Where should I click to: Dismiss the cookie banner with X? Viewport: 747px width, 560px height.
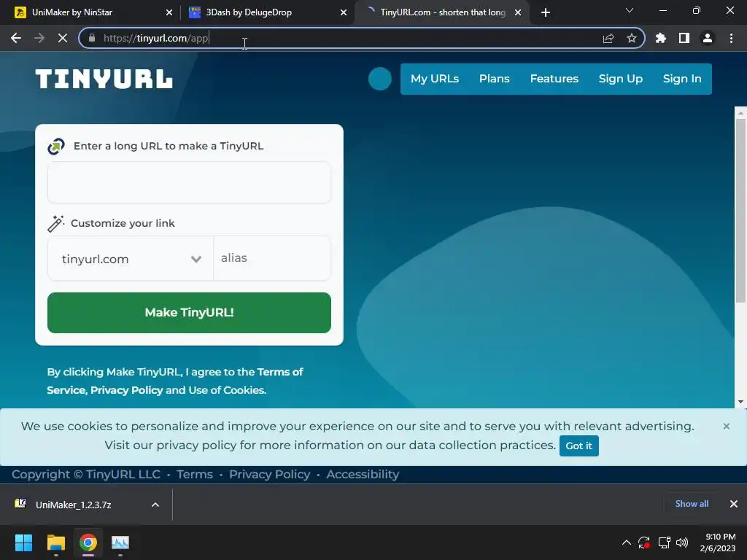726,426
